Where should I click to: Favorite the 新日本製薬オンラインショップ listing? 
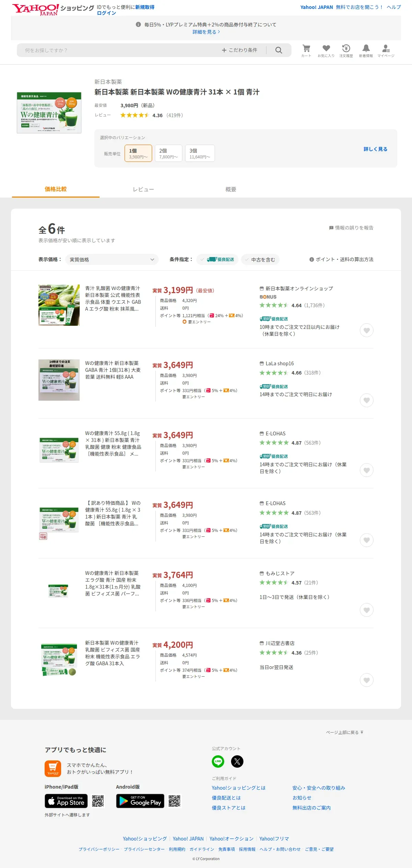point(367,330)
